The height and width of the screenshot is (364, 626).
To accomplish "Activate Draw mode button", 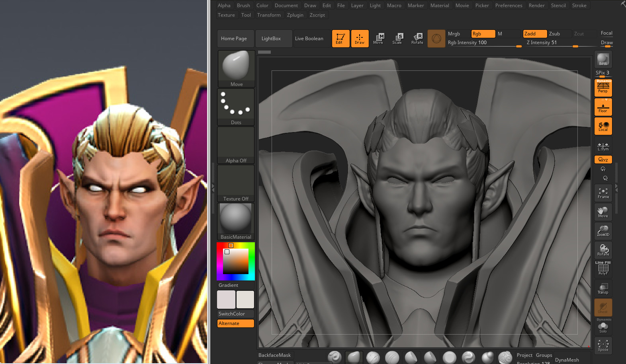I will [x=360, y=39].
